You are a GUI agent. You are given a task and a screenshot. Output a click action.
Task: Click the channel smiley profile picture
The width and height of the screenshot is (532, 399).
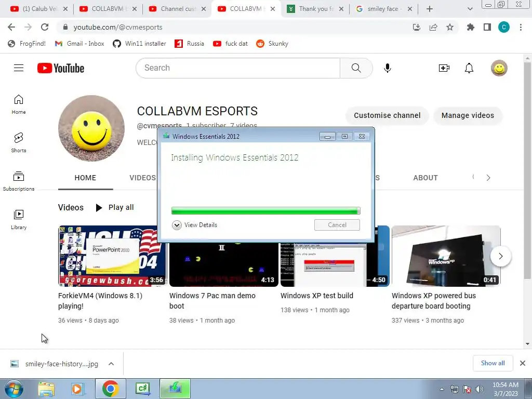coord(91,128)
